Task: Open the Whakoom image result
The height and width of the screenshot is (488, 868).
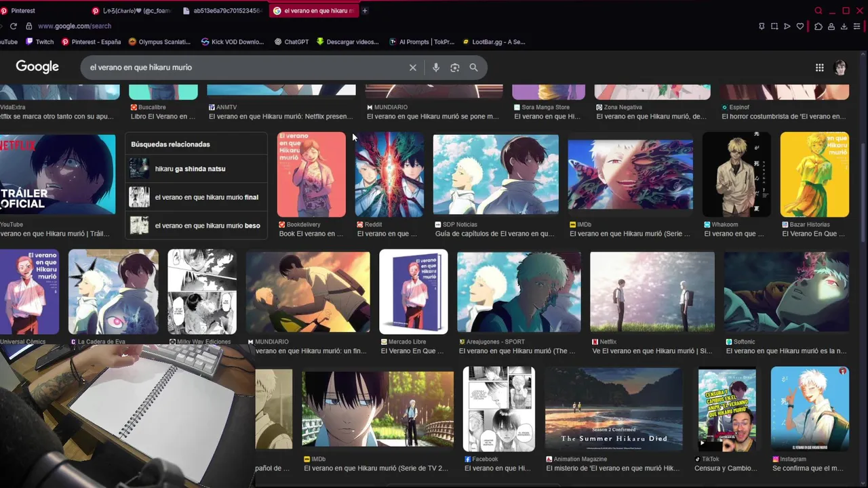Action: point(736,174)
